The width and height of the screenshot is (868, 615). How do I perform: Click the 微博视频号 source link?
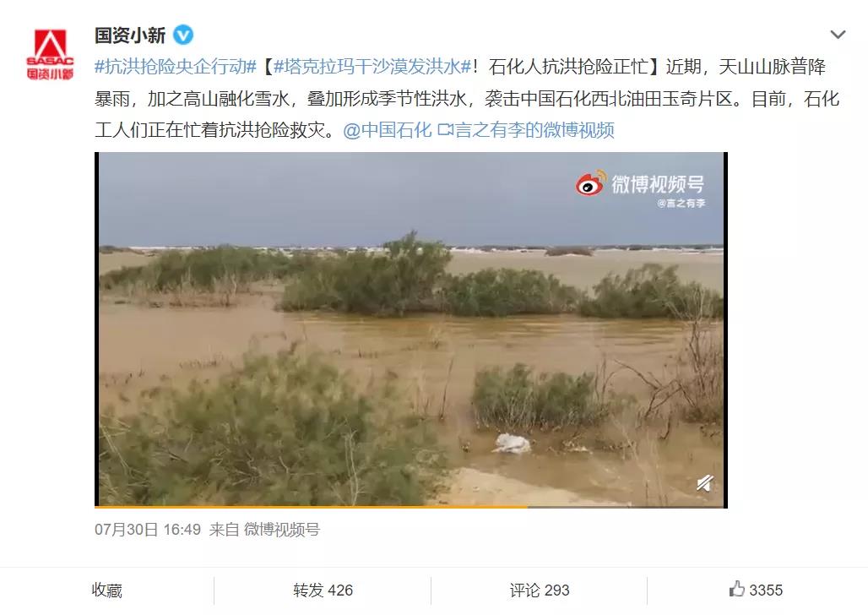282,530
